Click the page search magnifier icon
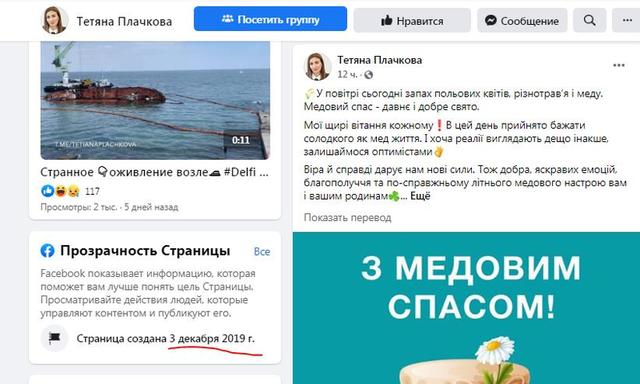640x384 pixels. click(589, 20)
